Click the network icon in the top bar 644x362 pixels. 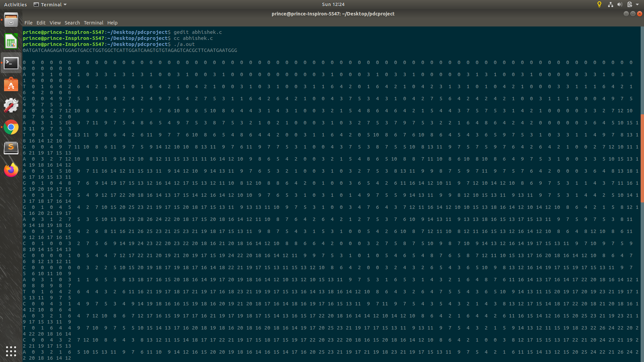(610, 4)
